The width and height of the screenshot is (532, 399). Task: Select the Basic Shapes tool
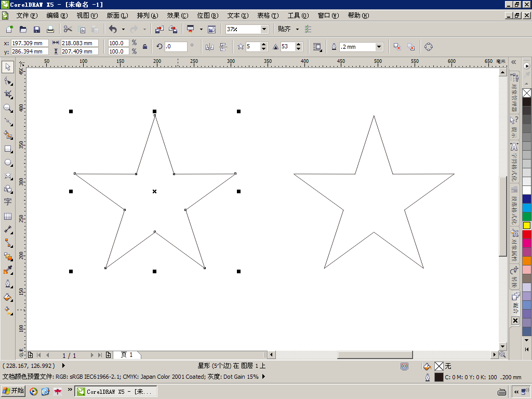click(8, 189)
